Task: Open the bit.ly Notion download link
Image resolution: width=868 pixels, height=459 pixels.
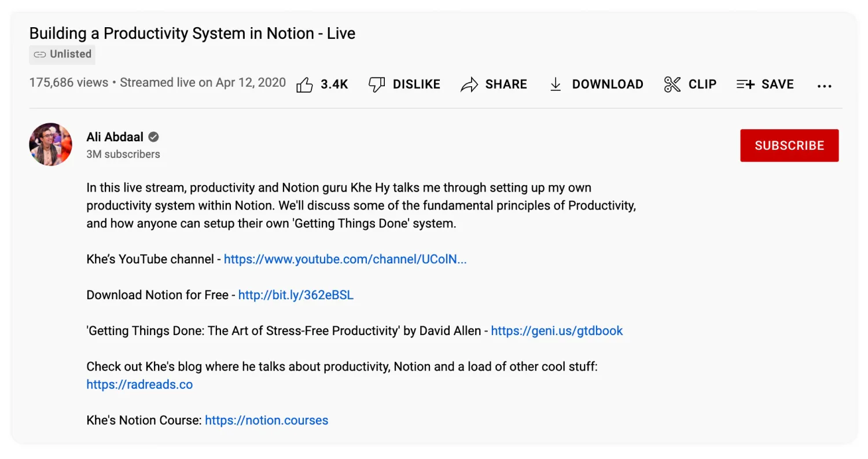Action: [296, 295]
